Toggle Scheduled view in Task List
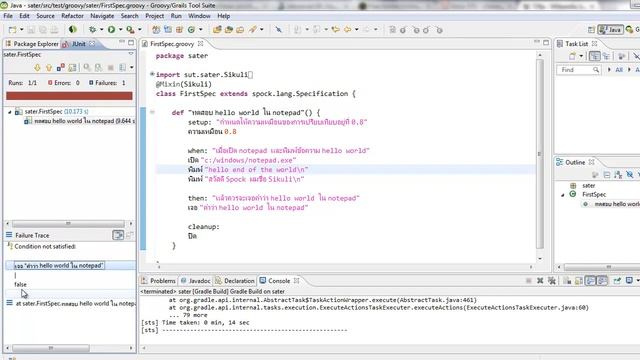Viewport: 640px width, 360px height. coord(607,56)
